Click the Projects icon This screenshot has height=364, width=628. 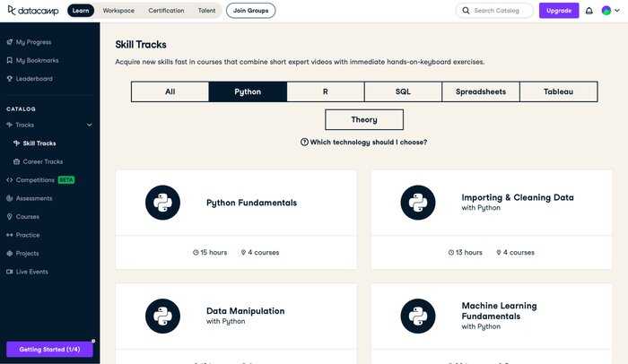10,253
